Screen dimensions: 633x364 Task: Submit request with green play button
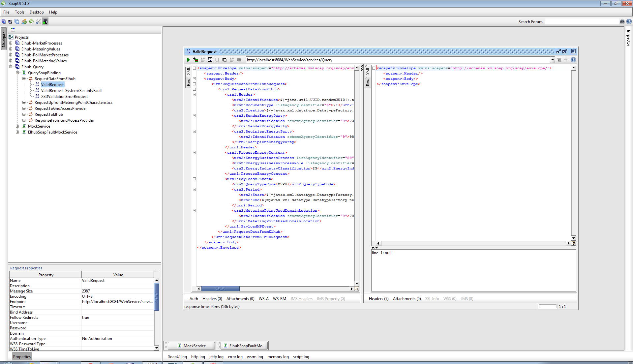pyautogui.click(x=188, y=60)
